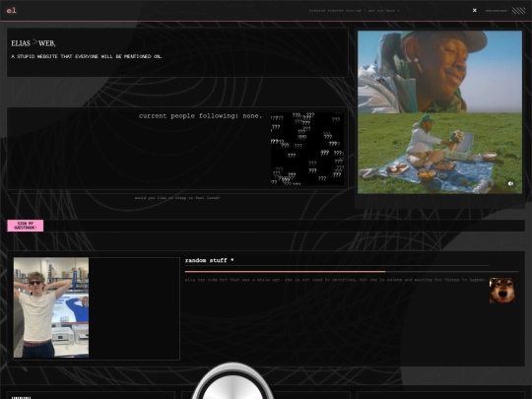
Task: Click "current people following: none" text
Action: 200,116
